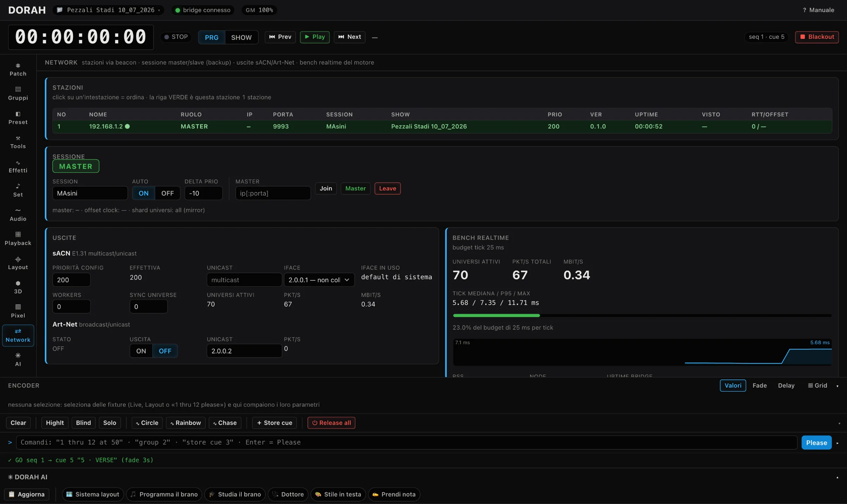Switch to PRG mode

pos(212,37)
